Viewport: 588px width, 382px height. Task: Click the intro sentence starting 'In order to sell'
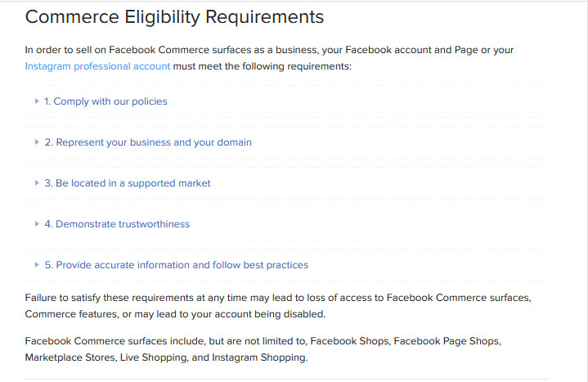tap(269, 58)
